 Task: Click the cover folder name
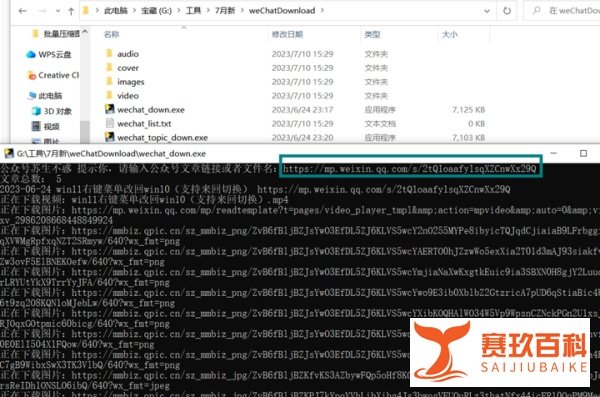click(128, 68)
